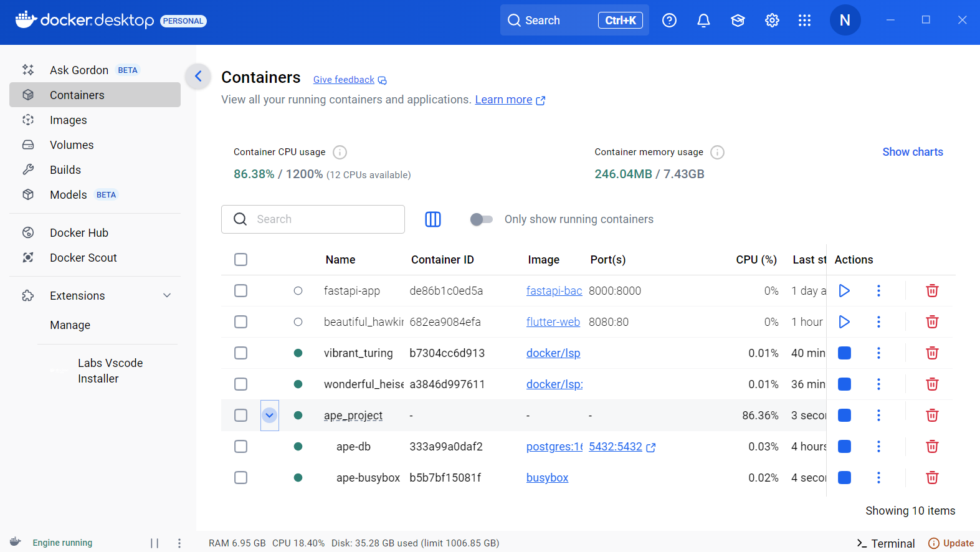Open the fastapi-bac image link
The image size is (980, 552).
pyautogui.click(x=554, y=290)
